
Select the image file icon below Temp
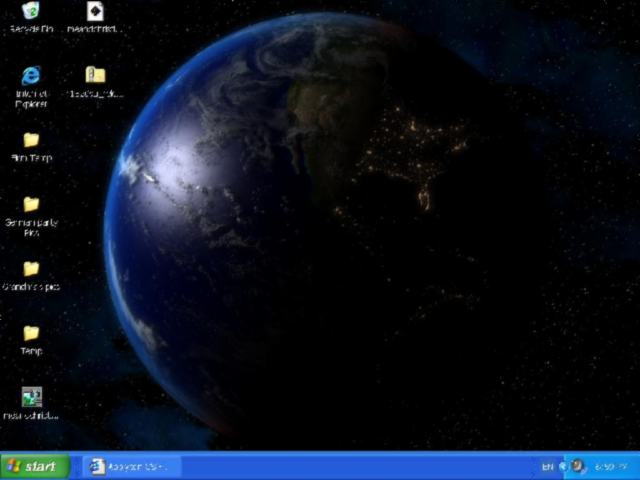point(31,397)
